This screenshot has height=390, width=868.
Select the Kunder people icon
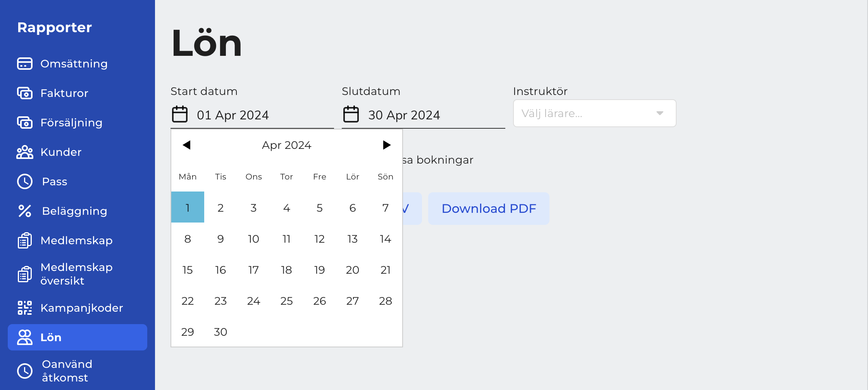(x=25, y=152)
